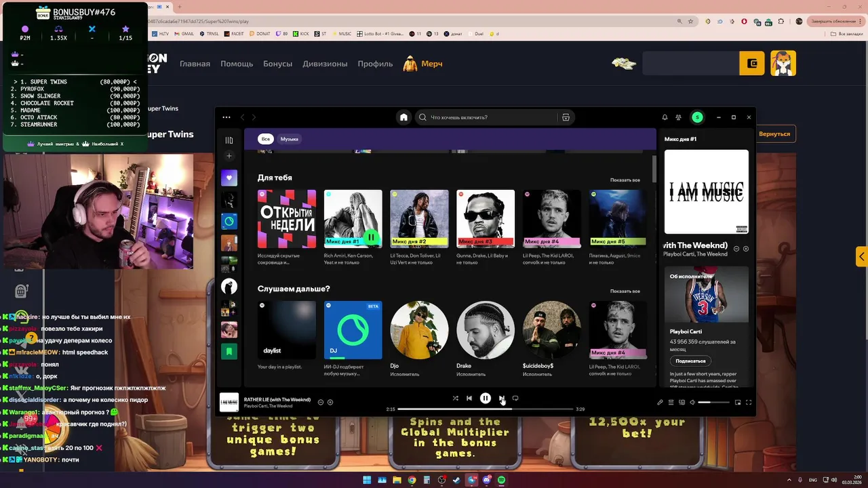Open Spotify from the Windows taskbar
The image size is (868, 488).
pos(501,480)
